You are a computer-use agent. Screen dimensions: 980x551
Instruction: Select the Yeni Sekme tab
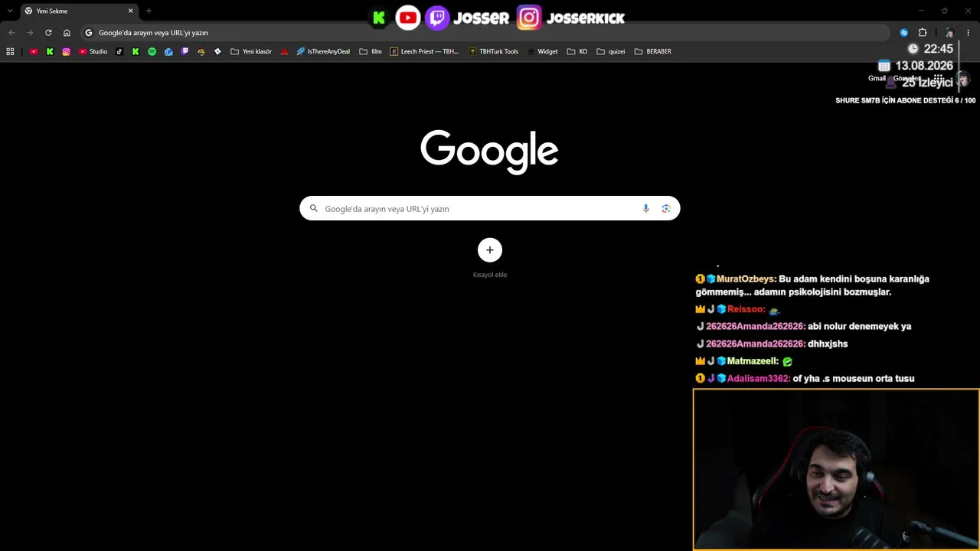[x=78, y=11]
